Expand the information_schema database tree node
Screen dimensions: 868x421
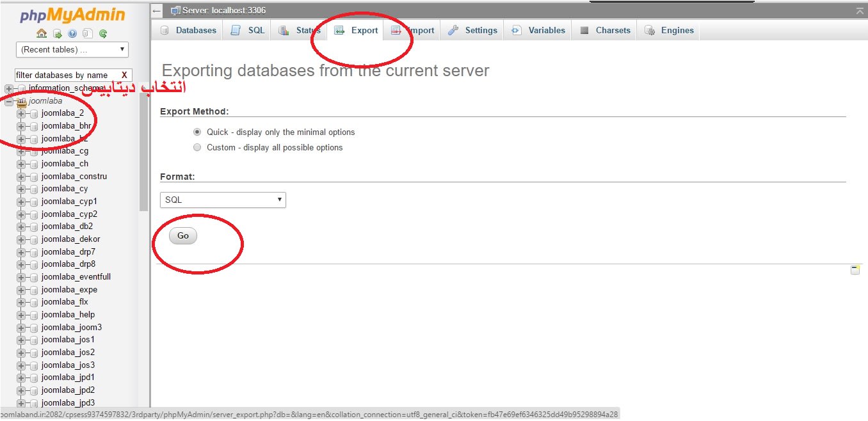[8, 88]
